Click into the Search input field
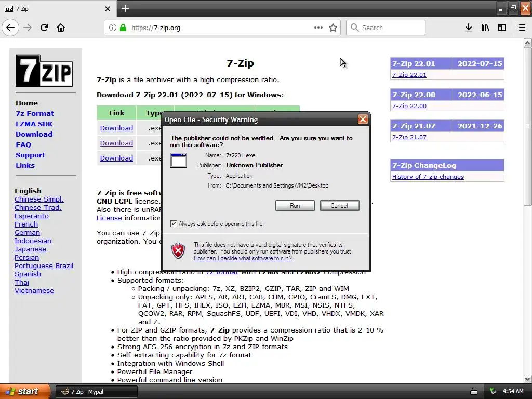Viewport: 532px width, 399px height. click(386, 28)
